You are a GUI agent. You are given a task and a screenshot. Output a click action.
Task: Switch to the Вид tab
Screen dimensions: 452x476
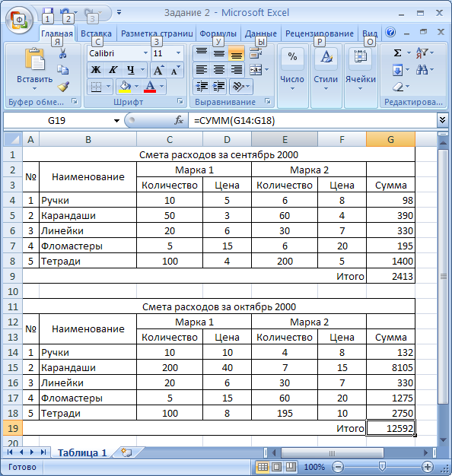pyautogui.click(x=370, y=33)
